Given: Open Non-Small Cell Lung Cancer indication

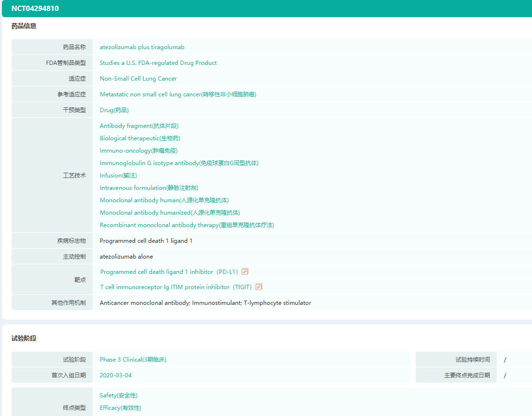Looking at the screenshot, I should [138, 79].
